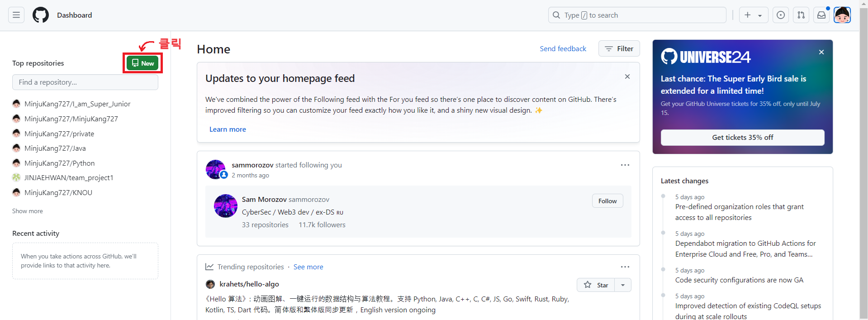Screen dimensions: 868x320
Task: Close the Universe24 promotion banner
Action: click(x=821, y=52)
